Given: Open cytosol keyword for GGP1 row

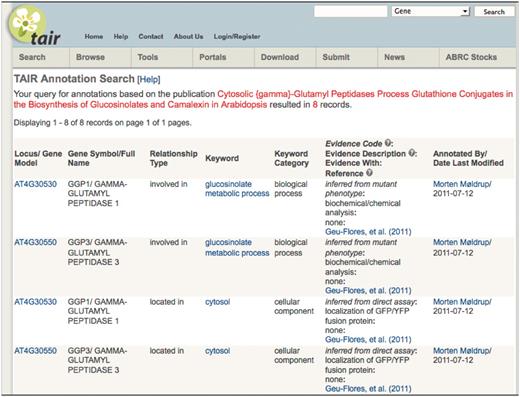Looking at the screenshot, I should coord(217,302).
